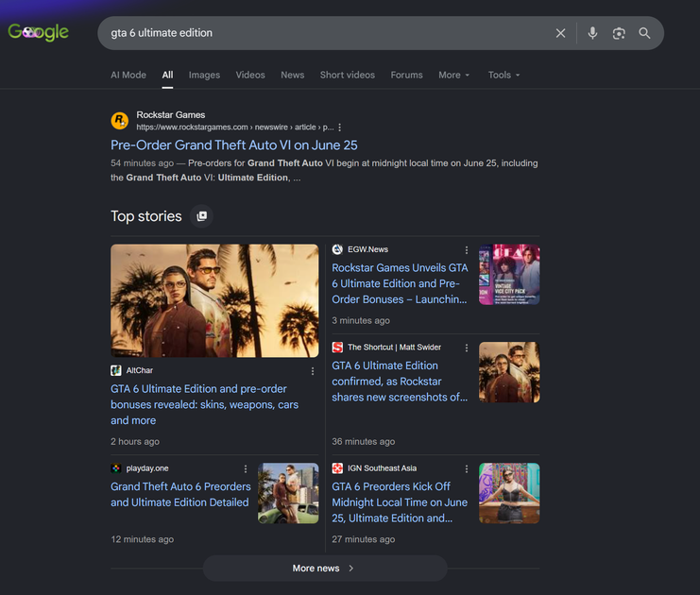This screenshot has width=700, height=595.
Task: Open The Shortcut story thumbnail
Action: coord(509,372)
